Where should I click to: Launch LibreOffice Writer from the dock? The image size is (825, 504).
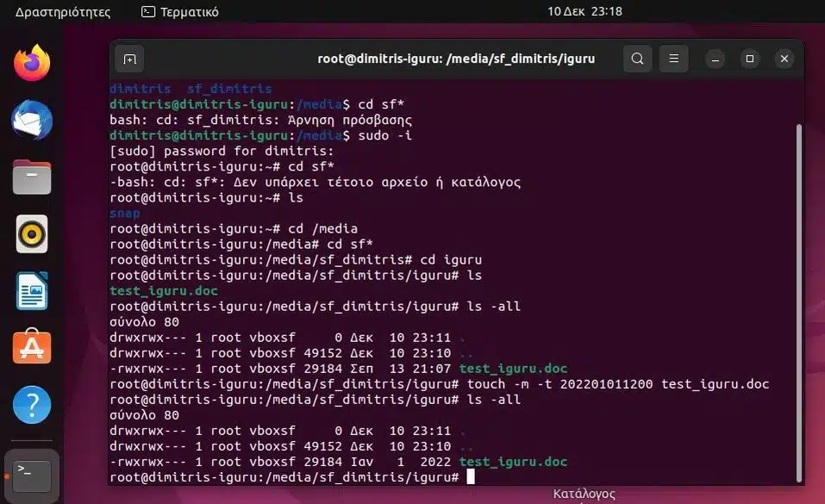[x=32, y=291]
